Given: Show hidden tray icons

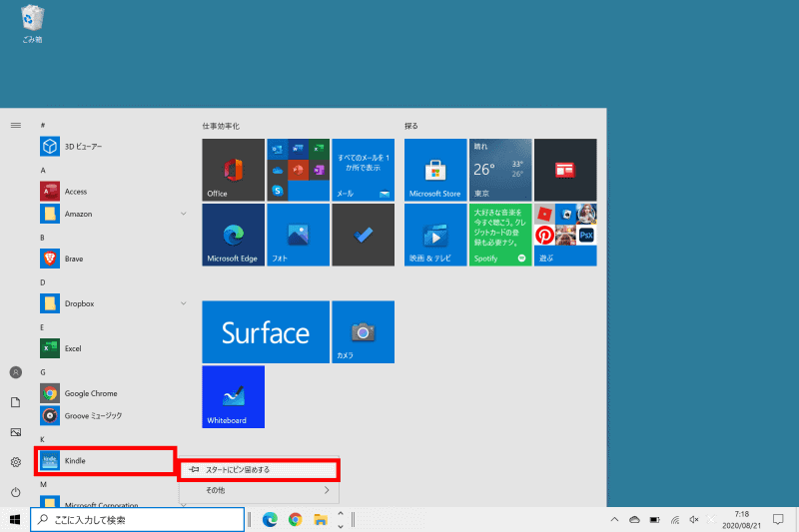Looking at the screenshot, I should coord(614,520).
